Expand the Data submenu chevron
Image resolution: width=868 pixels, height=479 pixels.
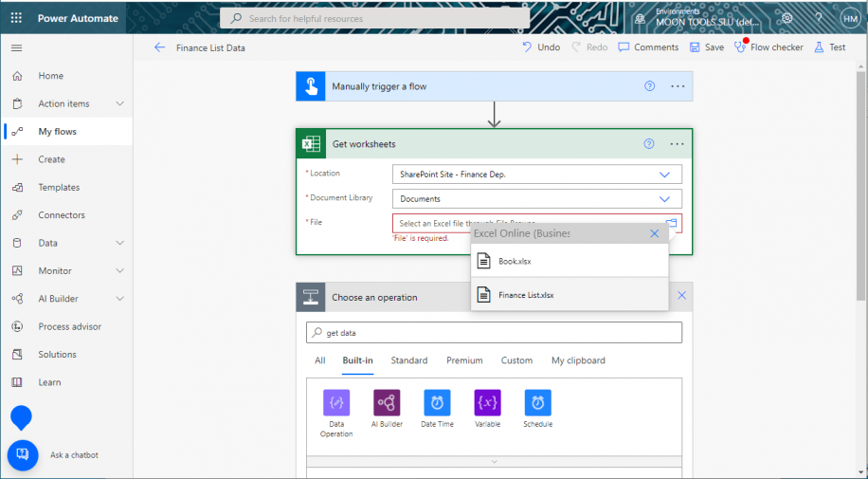119,243
